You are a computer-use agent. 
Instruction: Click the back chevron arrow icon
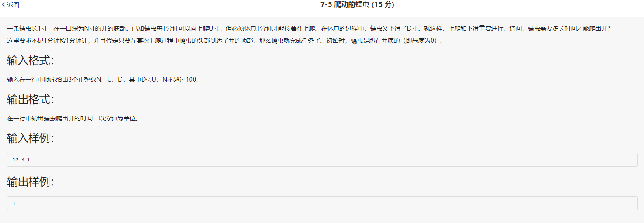click(x=4, y=5)
